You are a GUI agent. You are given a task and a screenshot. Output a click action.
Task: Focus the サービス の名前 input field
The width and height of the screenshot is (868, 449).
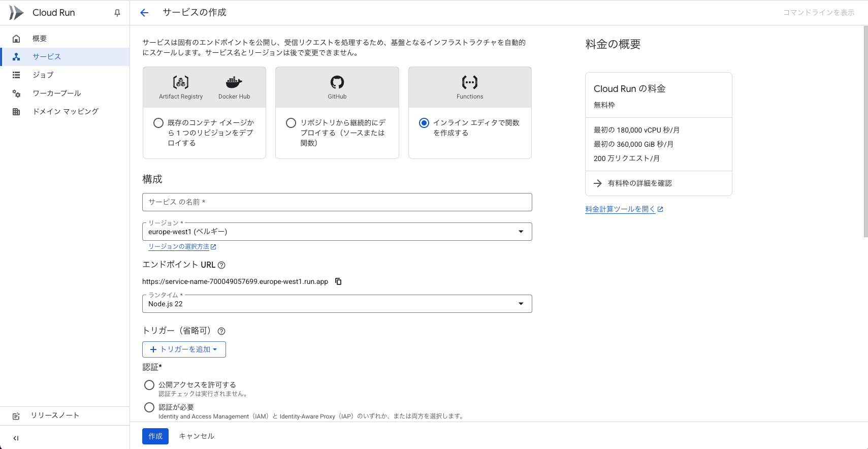[337, 202]
